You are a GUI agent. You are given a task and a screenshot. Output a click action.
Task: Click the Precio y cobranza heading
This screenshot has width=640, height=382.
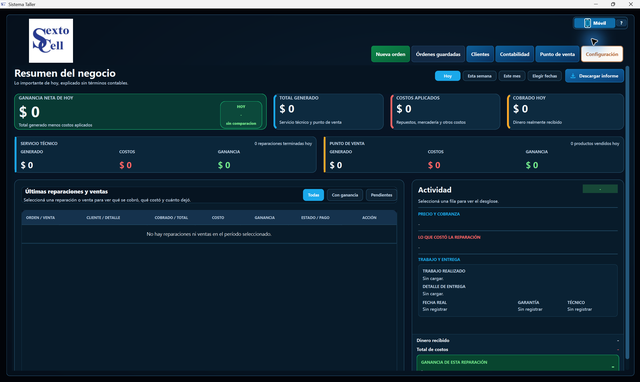click(439, 214)
